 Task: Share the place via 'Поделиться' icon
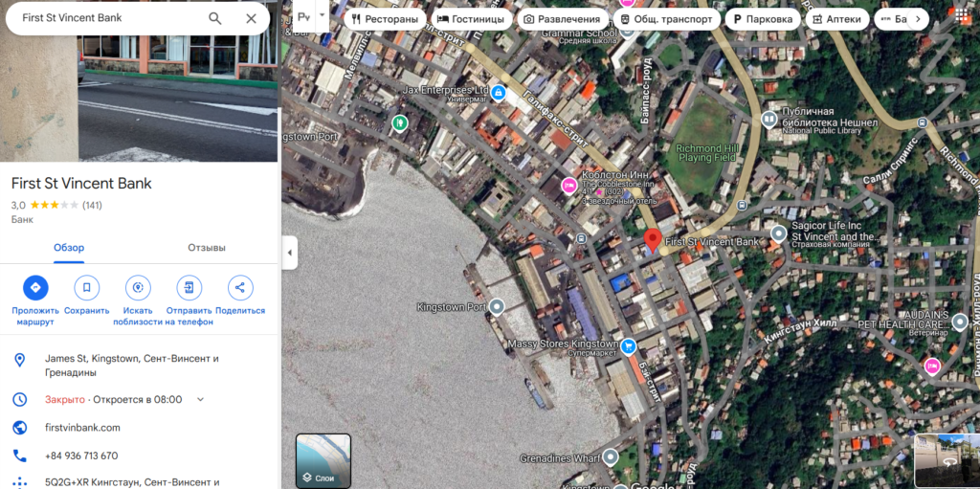click(x=240, y=287)
